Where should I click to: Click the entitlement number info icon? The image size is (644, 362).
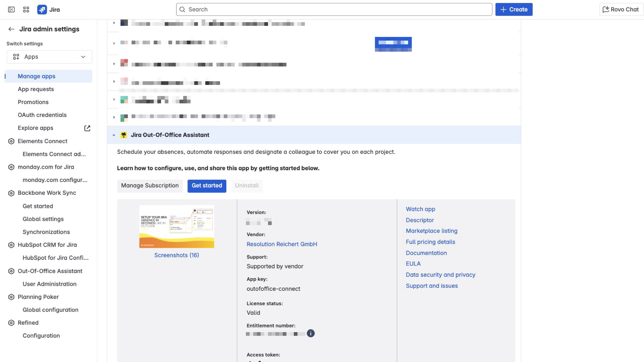(x=311, y=333)
